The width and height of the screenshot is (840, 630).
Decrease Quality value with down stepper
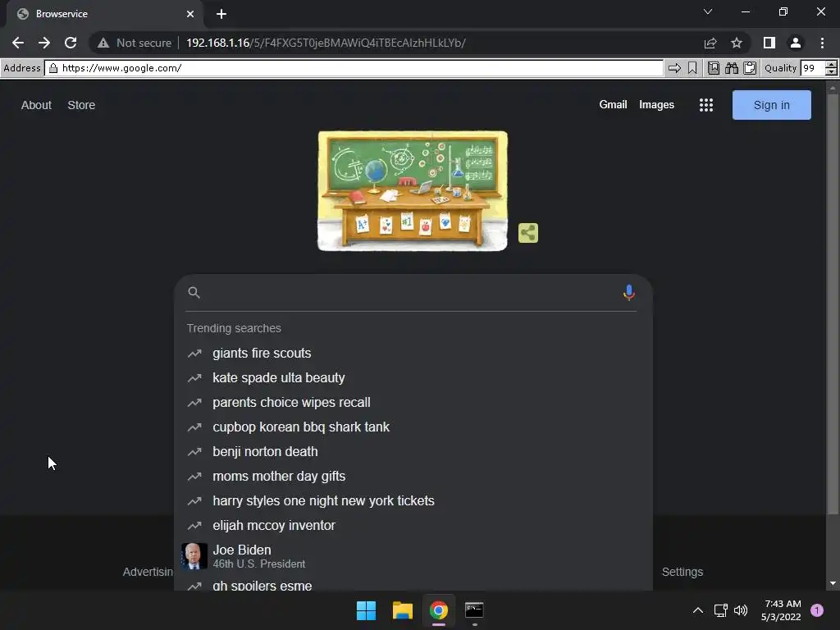[x=831, y=72]
